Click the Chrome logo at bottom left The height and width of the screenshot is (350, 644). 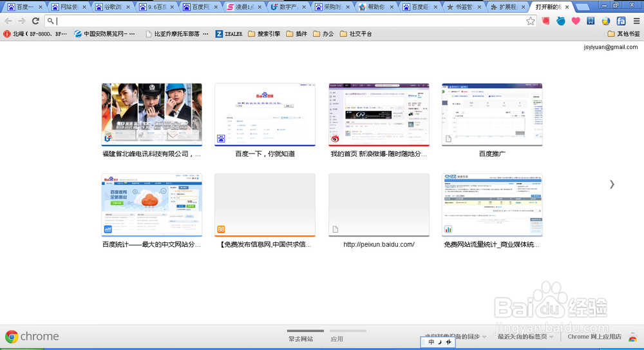click(12, 337)
